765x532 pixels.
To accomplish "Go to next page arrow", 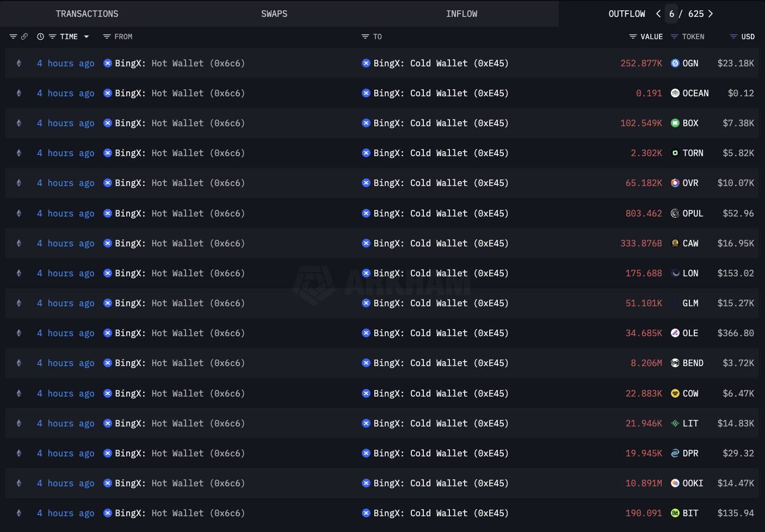I will (x=710, y=14).
